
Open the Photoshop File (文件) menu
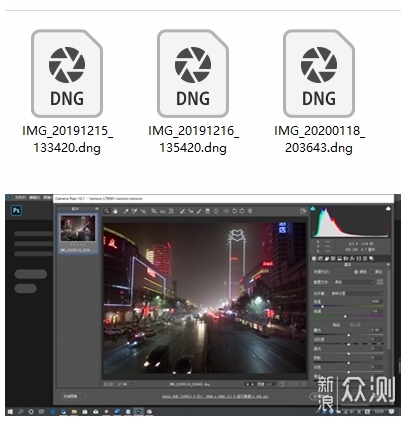[x=19, y=198]
